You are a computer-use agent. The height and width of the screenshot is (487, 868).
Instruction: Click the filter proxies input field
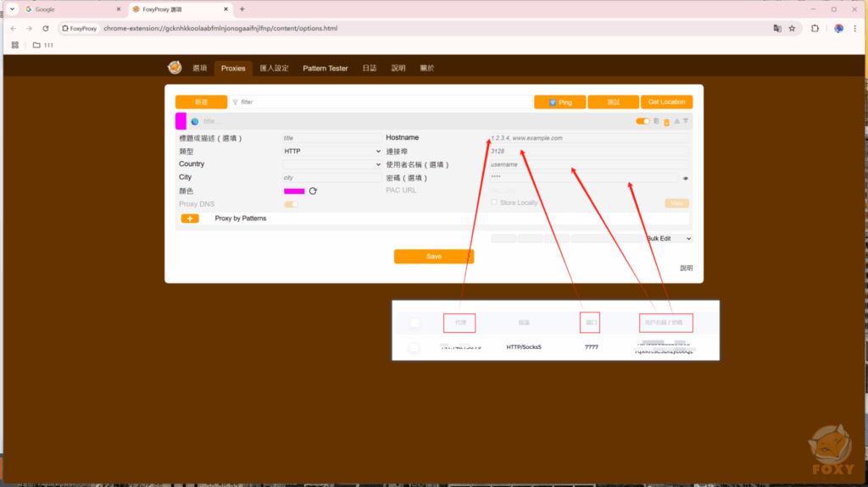pos(381,102)
